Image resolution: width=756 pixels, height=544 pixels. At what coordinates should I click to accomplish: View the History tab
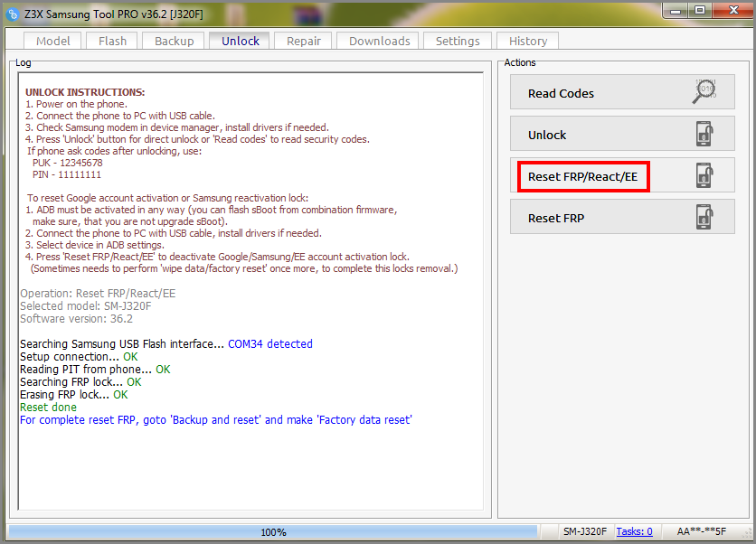(528, 41)
